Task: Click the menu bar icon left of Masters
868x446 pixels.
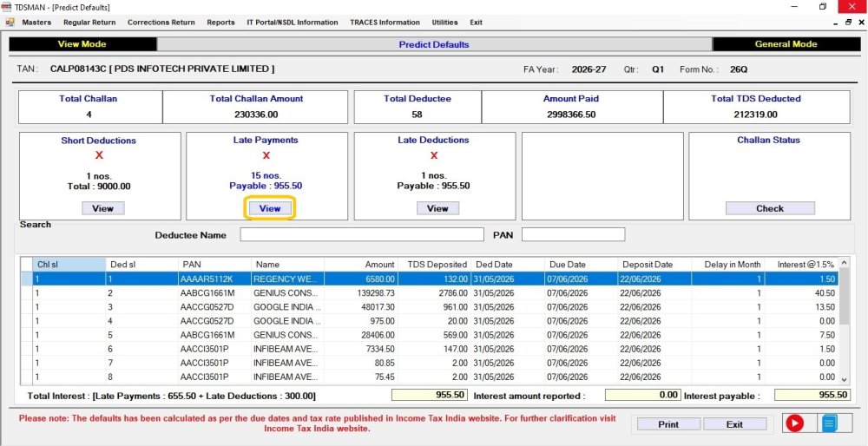Action: 10,23
